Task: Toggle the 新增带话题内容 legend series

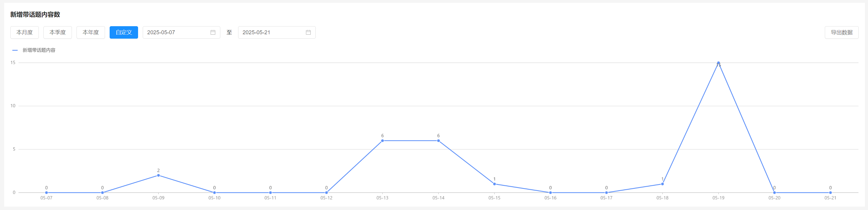Action: (34, 50)
